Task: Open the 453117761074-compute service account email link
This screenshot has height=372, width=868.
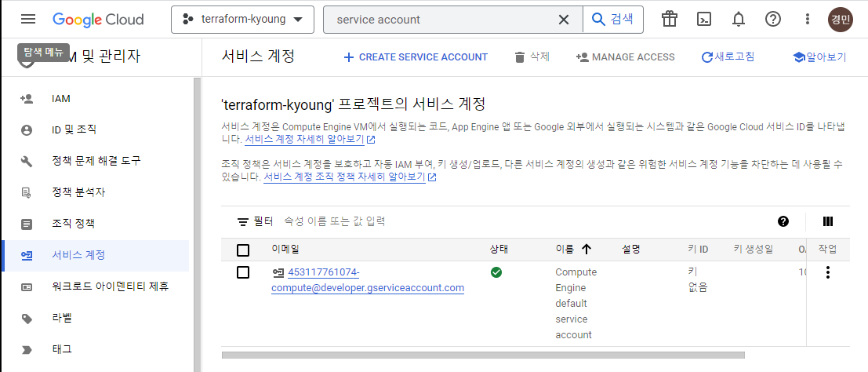Action: (x=368, y=280)
